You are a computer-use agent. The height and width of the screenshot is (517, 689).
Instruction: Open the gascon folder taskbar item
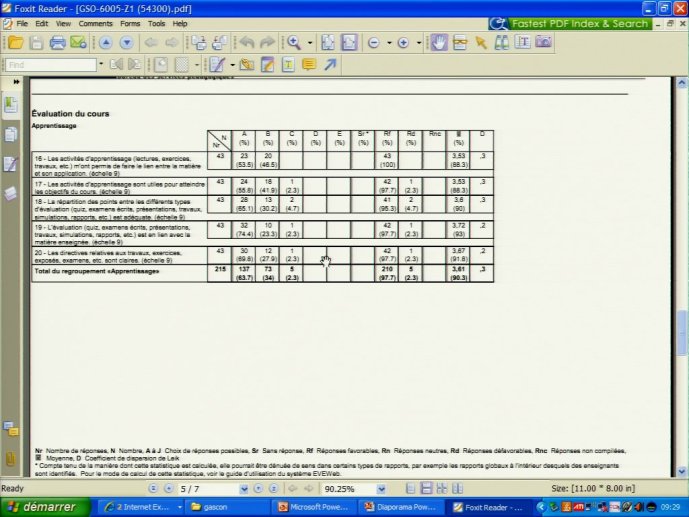pos(229,507)
